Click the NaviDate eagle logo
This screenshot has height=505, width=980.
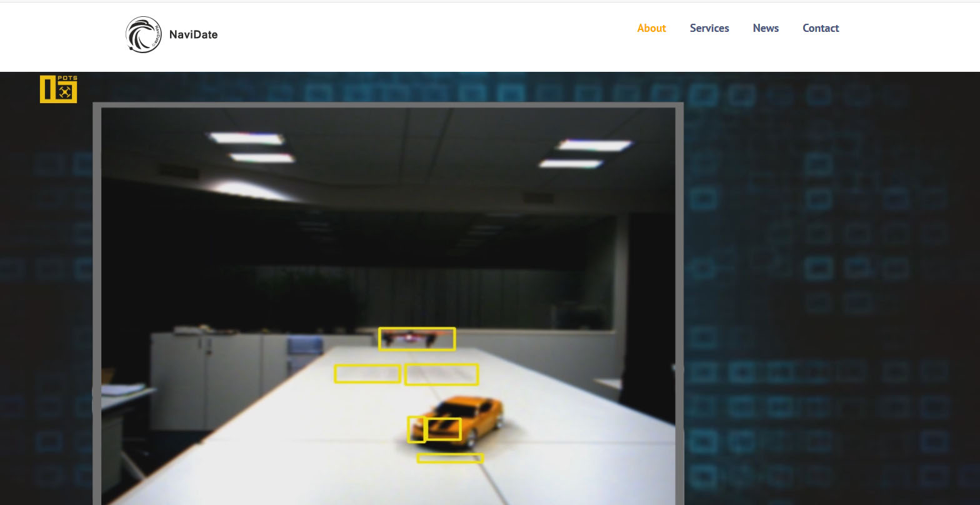pos(144,34)
